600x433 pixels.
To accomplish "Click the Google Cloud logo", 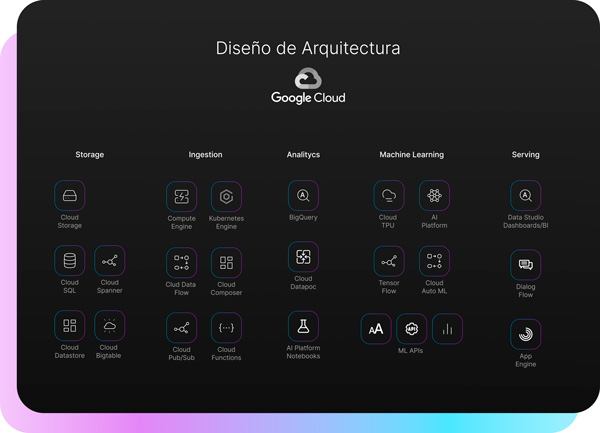I will coord(308,86).
